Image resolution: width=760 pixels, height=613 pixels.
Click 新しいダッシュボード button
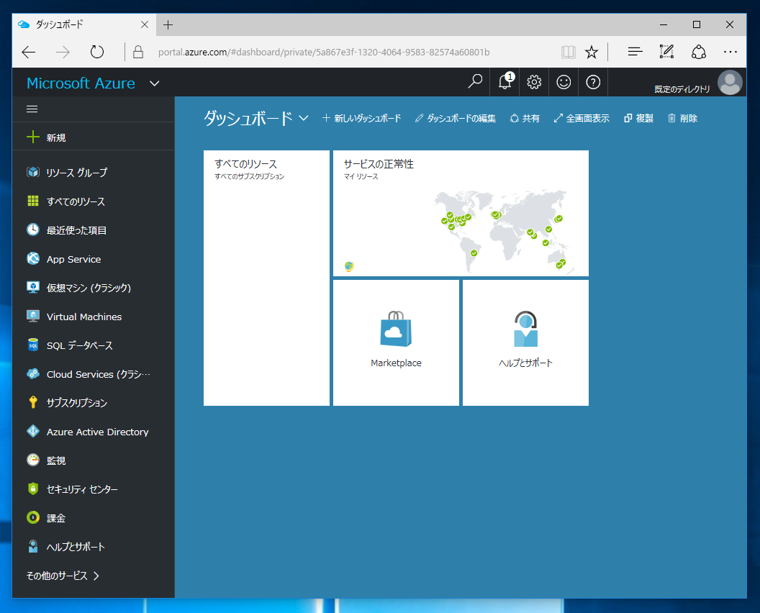[362, 118]
